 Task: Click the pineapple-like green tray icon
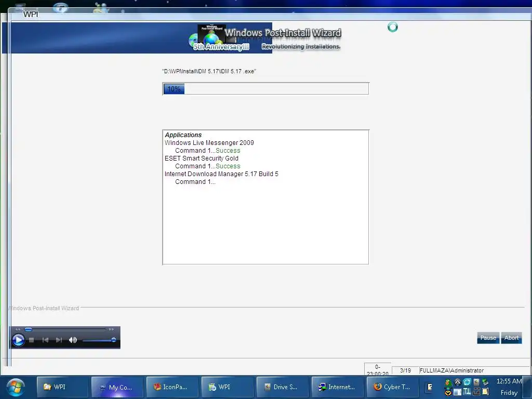point(448,383)
